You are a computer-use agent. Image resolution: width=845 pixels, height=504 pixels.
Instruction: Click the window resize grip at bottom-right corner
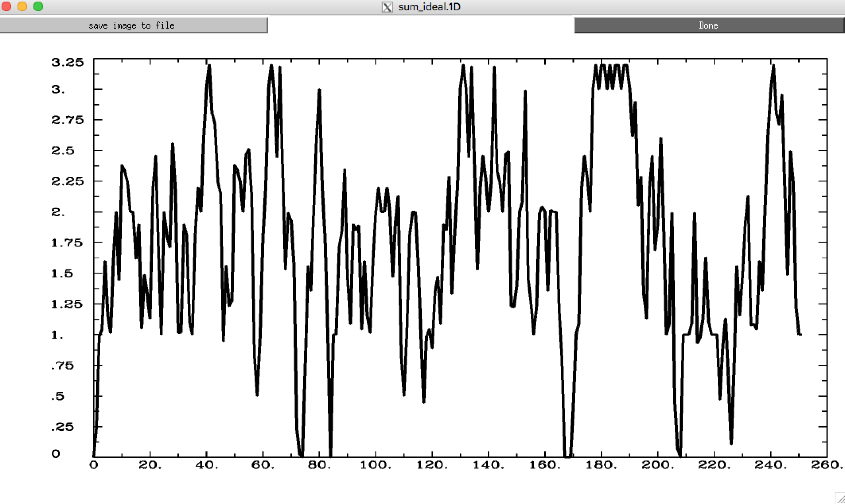click(x=839, y=498)
